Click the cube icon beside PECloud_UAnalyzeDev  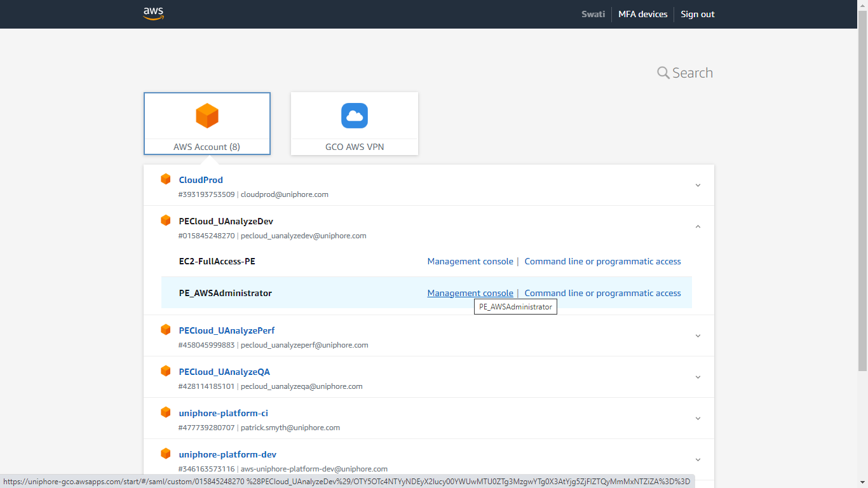[x=166, y=220]
